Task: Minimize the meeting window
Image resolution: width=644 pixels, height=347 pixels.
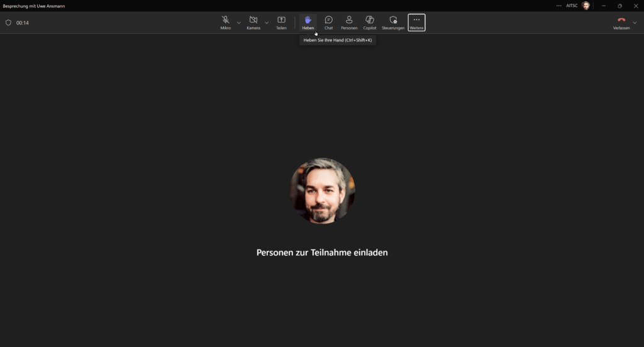Action: [604, 6]
